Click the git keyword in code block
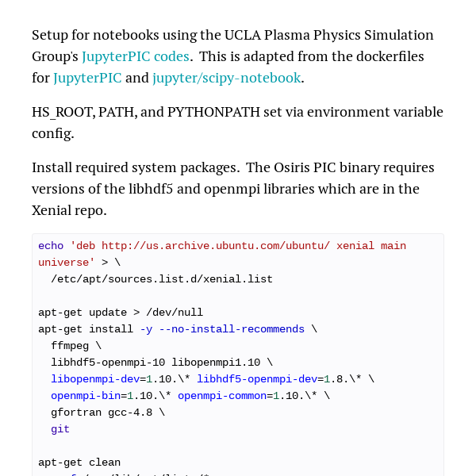This screenshot has width=476, height=476. tap(60, 429)
